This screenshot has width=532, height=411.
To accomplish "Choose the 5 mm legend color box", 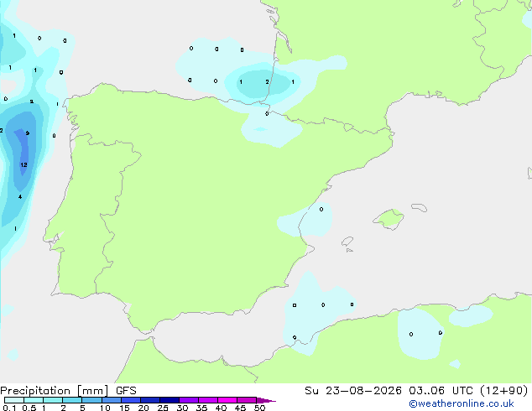I will tap(91, 400).
